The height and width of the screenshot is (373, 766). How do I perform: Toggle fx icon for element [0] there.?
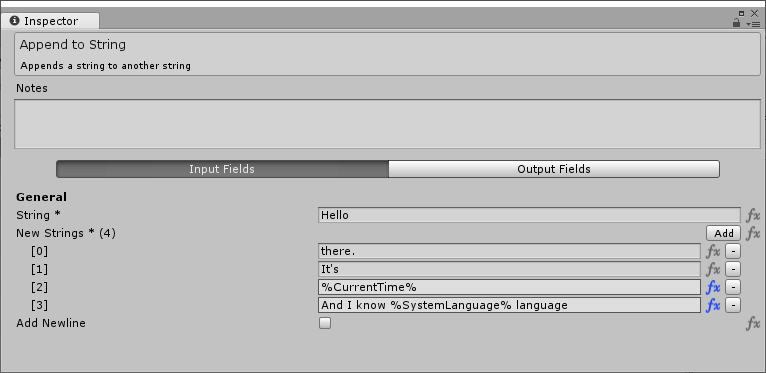pos(713,251)
